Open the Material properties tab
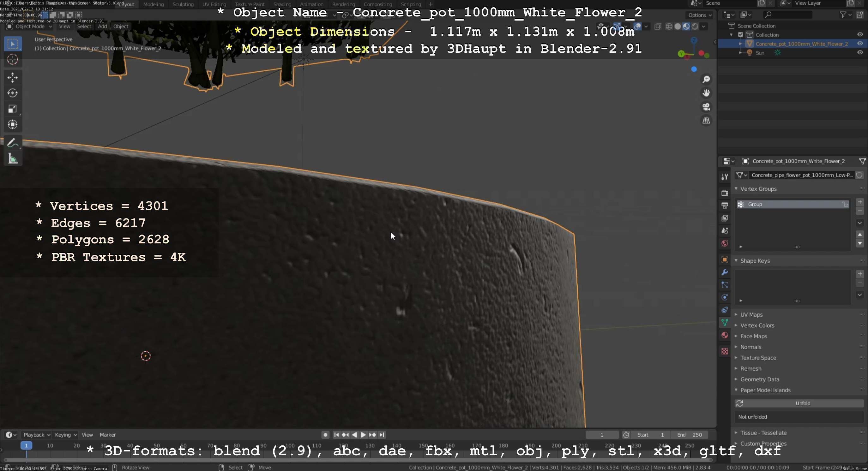Viewport: 868px width, 471px height. click(x=725, y=335)
